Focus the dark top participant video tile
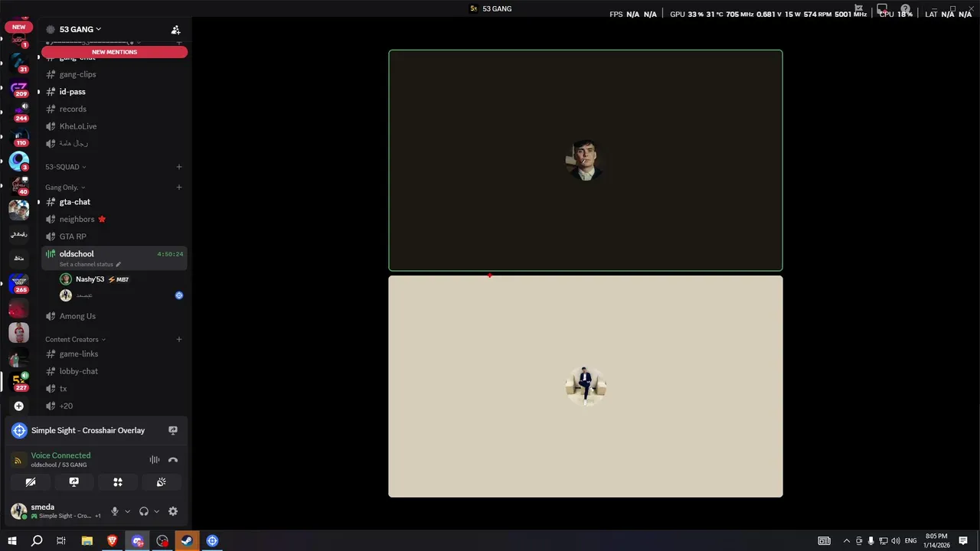Viewport: 980px width, 551px height. pyautogui.click(x=586, y=161)
